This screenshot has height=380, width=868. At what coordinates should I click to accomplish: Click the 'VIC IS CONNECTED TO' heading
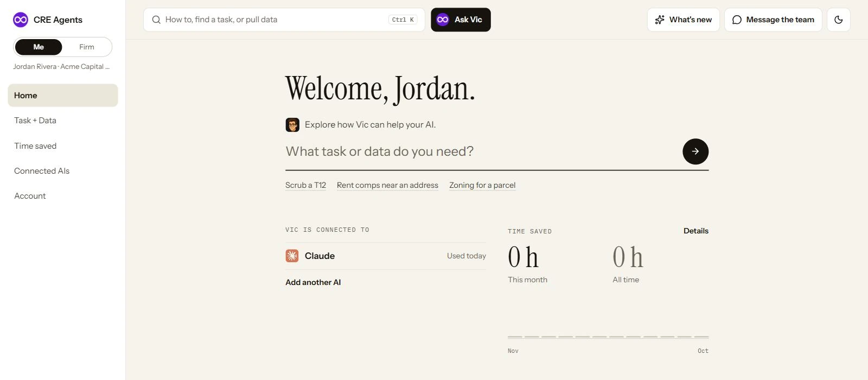click(x=327, y=230)
